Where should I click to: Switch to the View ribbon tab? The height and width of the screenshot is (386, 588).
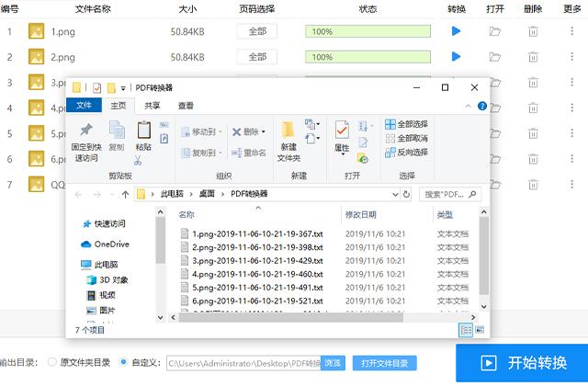click(x=186, y=106)
